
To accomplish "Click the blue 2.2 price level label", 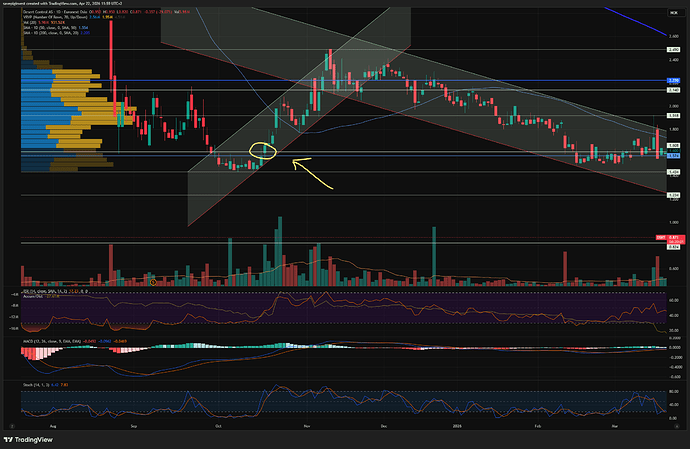I will pos(674,81).
